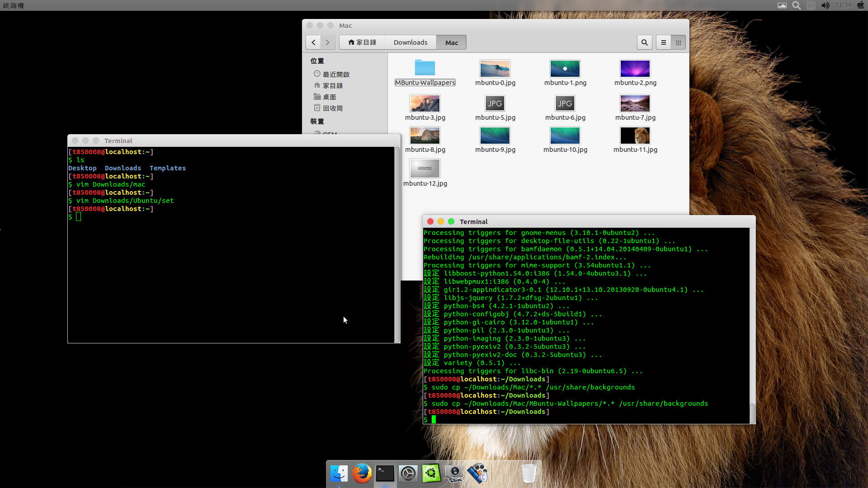868x488 pixels.
Task: Select the mbuntu-5.jpg file icon
Action: tap(495, 103)
